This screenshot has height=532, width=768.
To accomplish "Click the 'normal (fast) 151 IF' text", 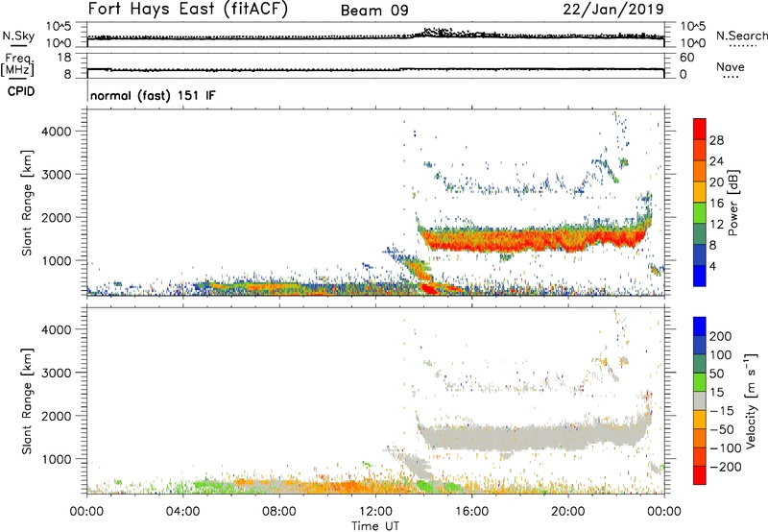I will (x=153, y=95).
